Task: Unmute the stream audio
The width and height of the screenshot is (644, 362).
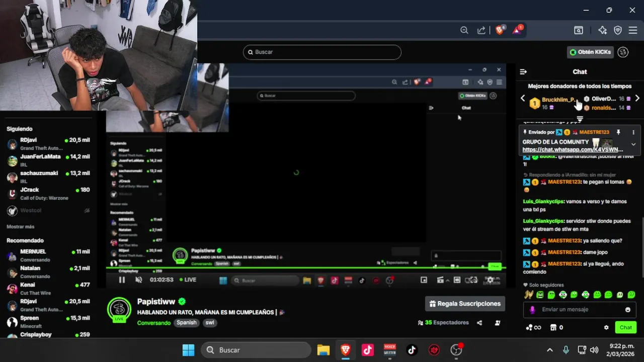Action: click(139, 280)
